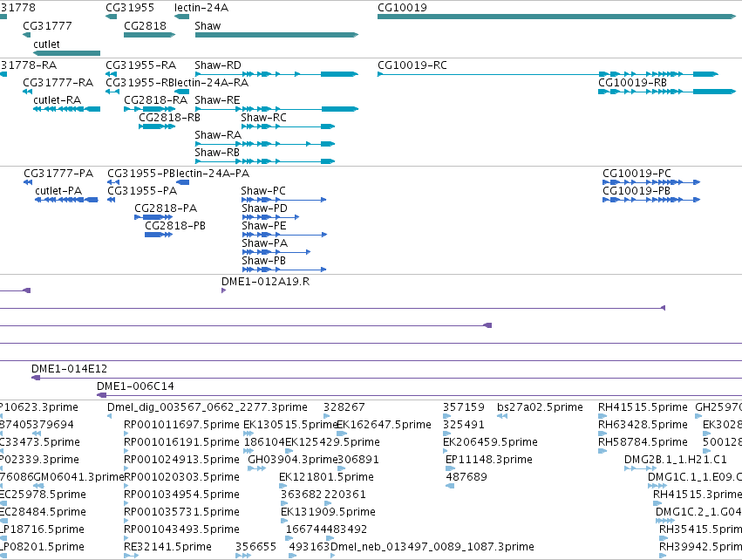This screenshot has width=742, height=560.
Task: Click the CG31777-RA transcript glyph
Action: (x=27, y=92)
